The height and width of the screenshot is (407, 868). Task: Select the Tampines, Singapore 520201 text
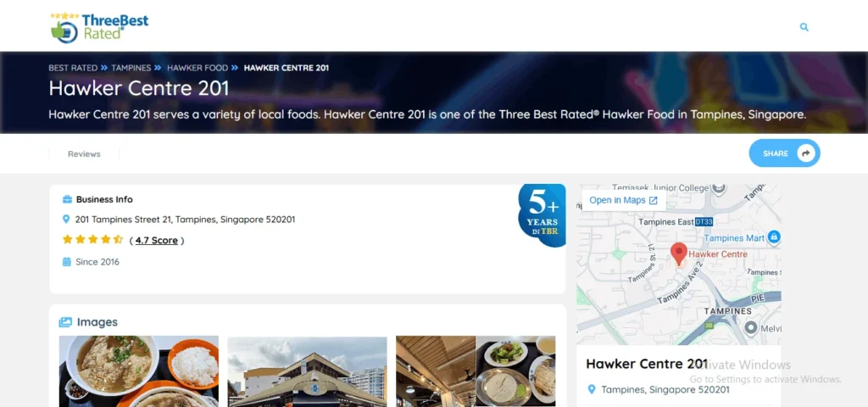pyautogui.click(x=665, y=390)
